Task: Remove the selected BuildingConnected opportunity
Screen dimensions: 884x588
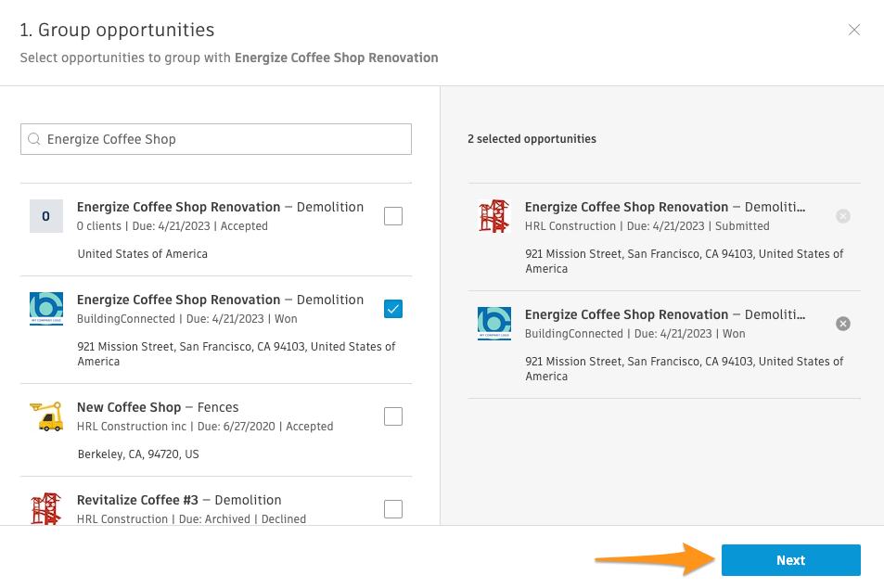Action: pyautogui.click(x=842, y=324)
